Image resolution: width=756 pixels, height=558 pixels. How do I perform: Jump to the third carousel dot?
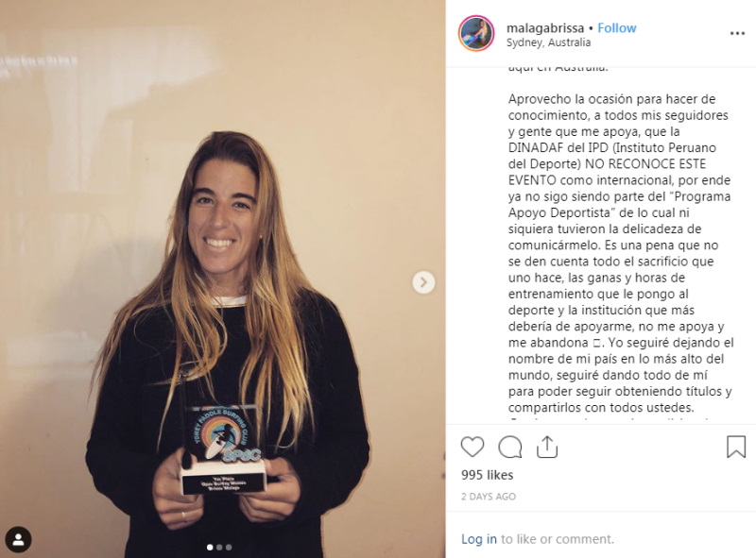point(229,547)
